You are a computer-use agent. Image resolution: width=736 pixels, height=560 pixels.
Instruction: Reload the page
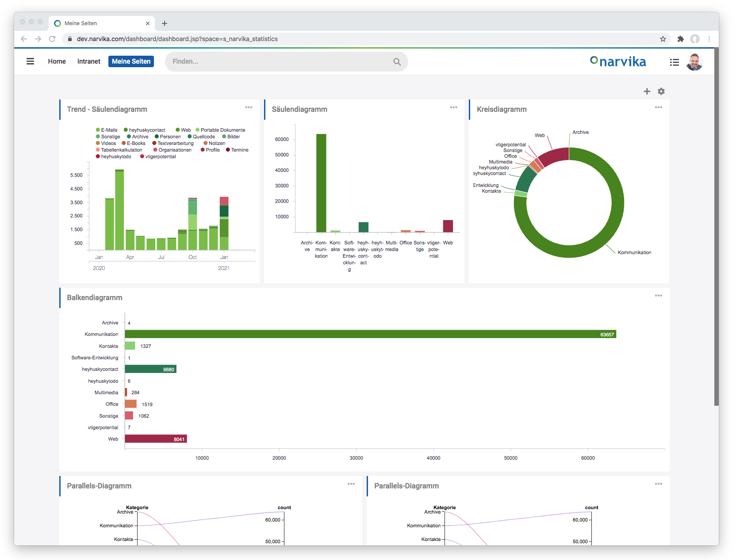click(52, 39)
